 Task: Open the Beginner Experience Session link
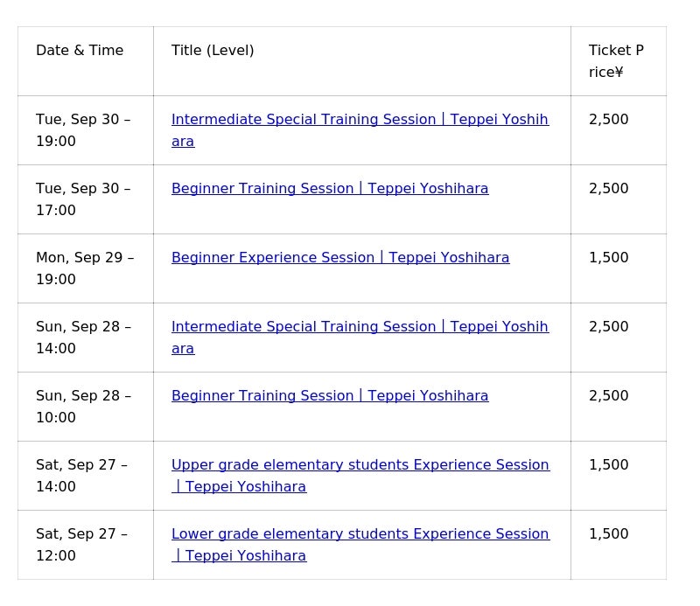pyautogui.click(x=340, y=258)
